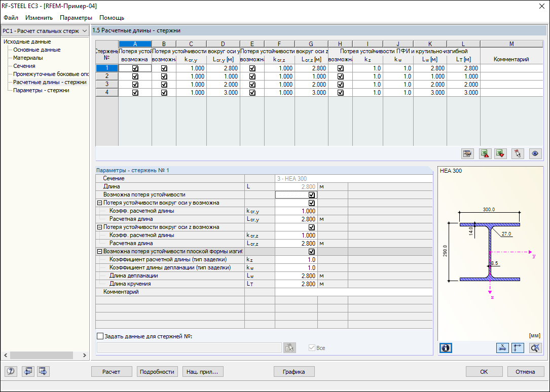550x392 pixels.
Task: Click Lw value 3.000 for member 4
Action: pos(430,93)
